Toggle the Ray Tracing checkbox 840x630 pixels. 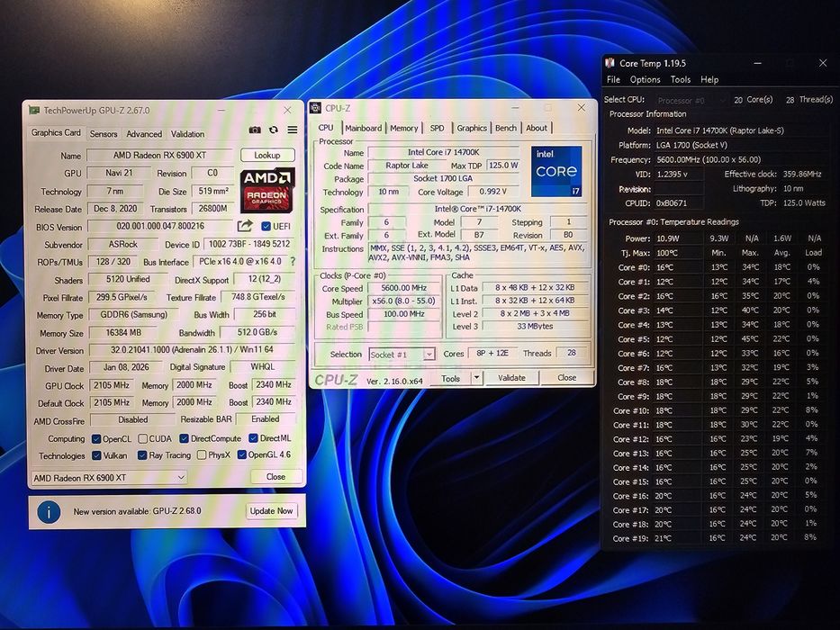[142, 455]
